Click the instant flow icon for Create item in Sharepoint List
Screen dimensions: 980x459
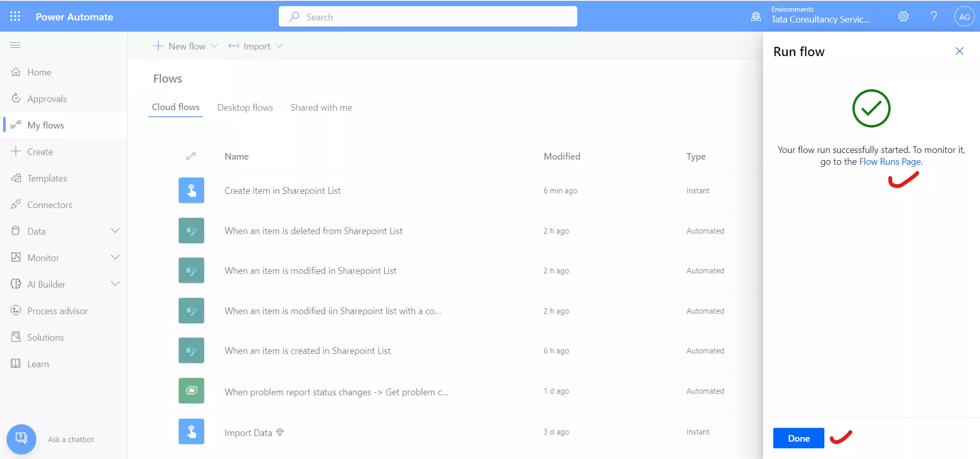click(191, 190)
